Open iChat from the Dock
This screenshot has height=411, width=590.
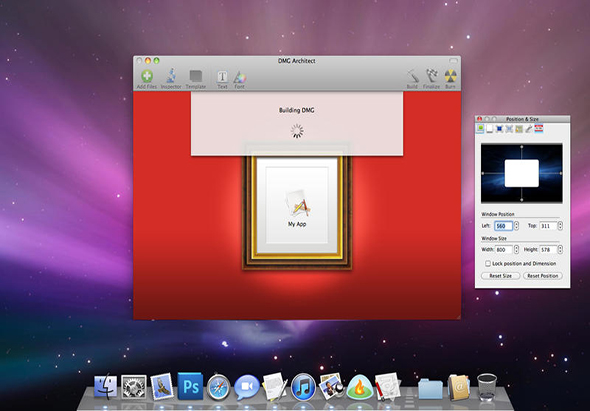coord(247,387)
